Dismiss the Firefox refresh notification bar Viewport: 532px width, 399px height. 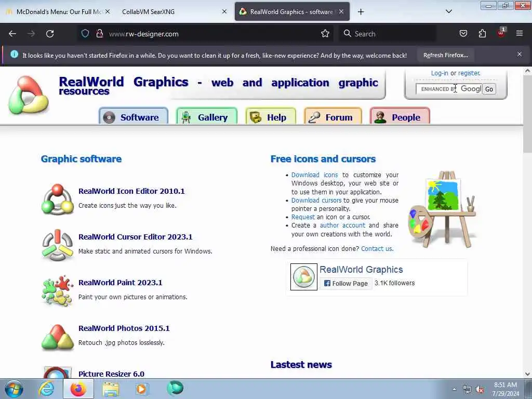pyautogui.click(x=520, y=54)
